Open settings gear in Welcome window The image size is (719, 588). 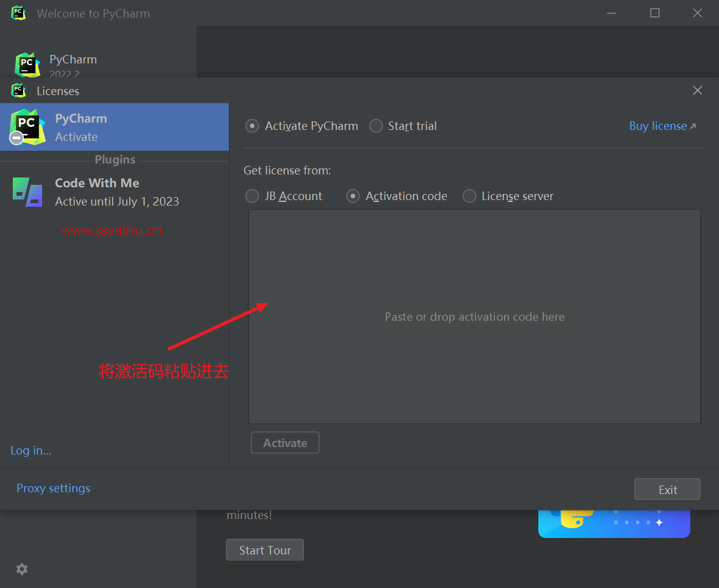tap(22, 569)
